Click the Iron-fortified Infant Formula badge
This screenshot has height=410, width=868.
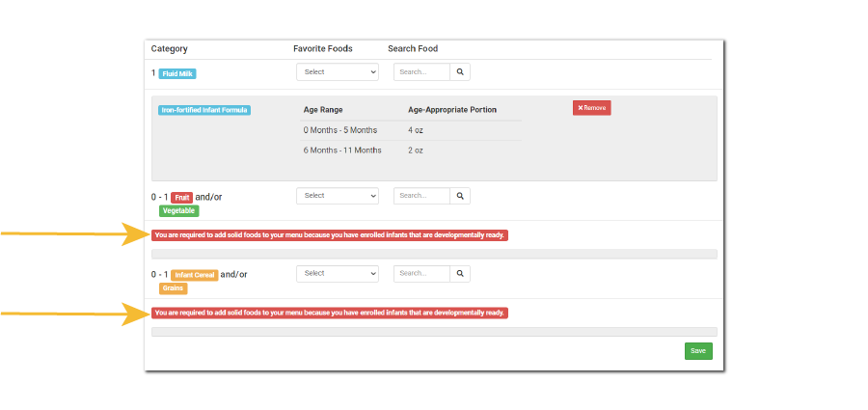pos(204,110)
